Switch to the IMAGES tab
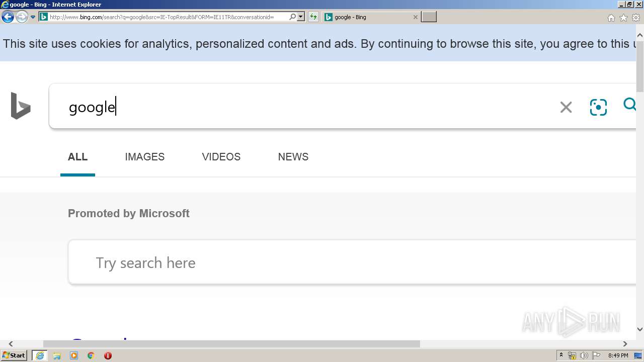 tap(145, 157)
